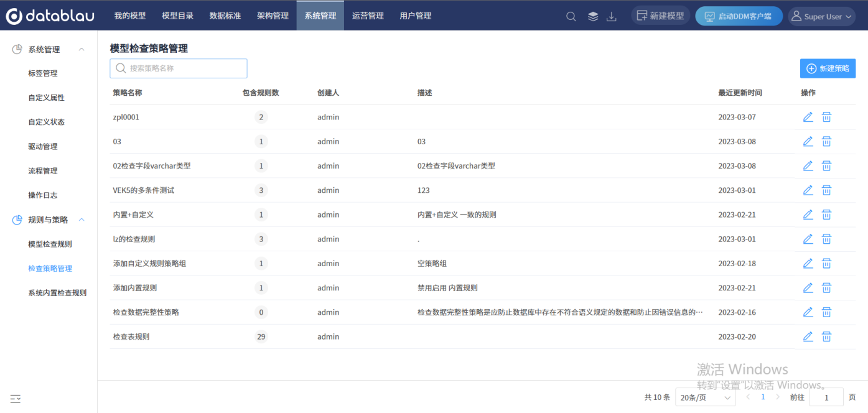
Task: Edit the 添加内置规则 strategy
Action: tap(808, 287)
